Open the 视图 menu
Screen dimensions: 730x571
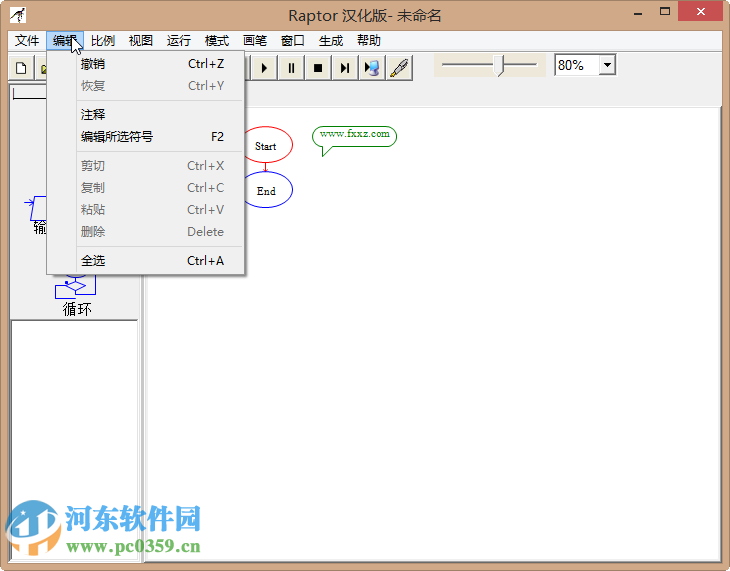pyautogui.click(x=141, y=41)
